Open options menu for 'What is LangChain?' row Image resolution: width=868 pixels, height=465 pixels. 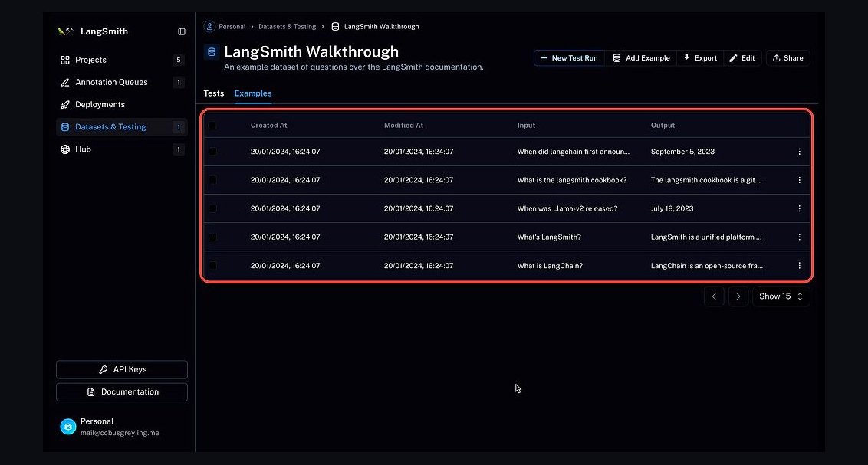(x=799, y=265)
